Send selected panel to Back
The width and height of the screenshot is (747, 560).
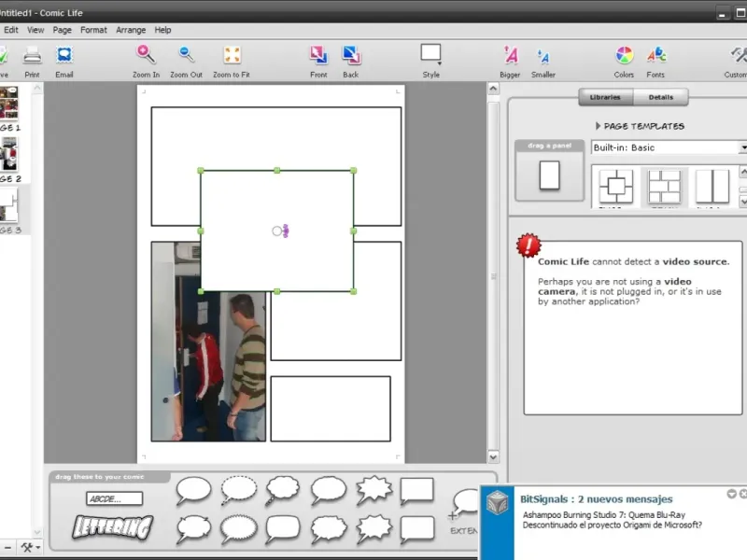[x=351, y=55]
